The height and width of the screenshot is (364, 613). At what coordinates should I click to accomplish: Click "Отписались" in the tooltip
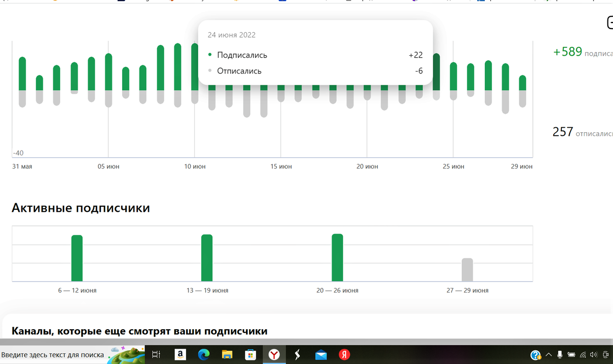coord(239,71)
